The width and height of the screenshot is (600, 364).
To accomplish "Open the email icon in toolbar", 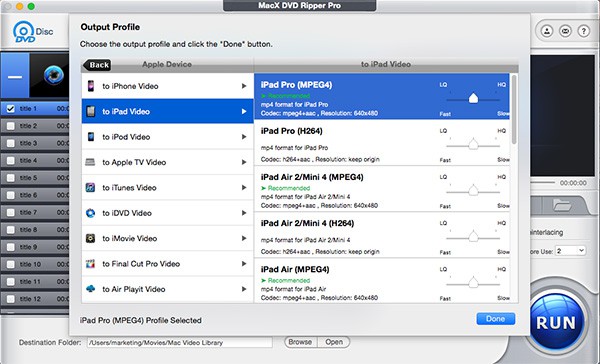I will [x=565, y=31].
